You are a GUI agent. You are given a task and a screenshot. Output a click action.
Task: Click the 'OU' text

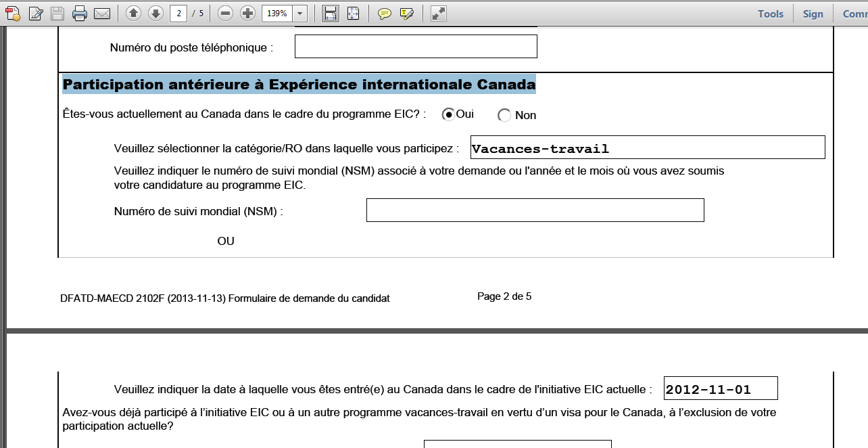tap(226, 241)
